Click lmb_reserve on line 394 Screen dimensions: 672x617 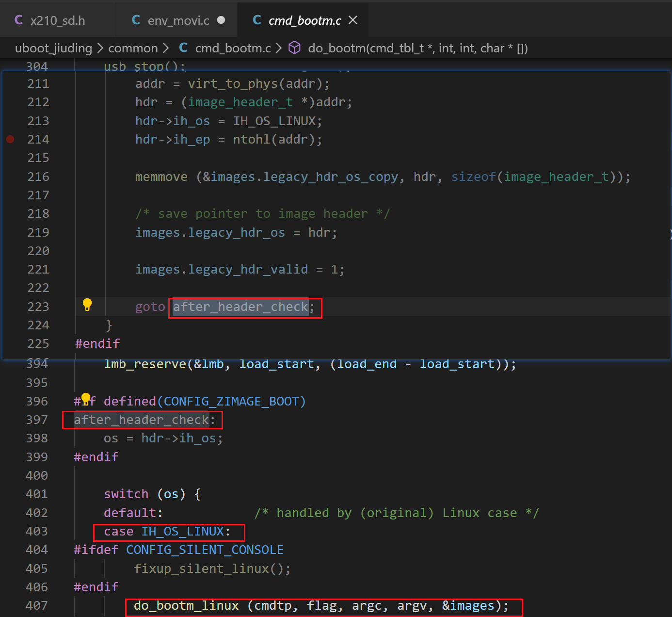point(145,364)
